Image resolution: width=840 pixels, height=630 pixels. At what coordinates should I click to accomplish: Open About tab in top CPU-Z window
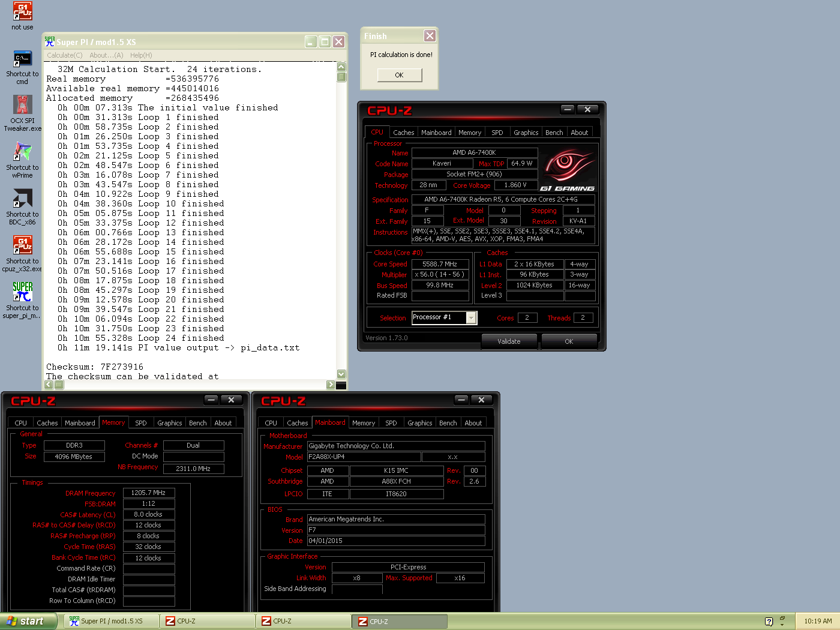coord(580,133)
